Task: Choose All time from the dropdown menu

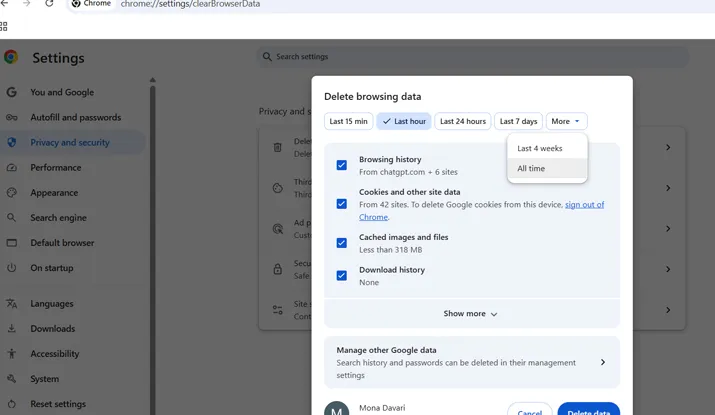Action: [532, 169]
